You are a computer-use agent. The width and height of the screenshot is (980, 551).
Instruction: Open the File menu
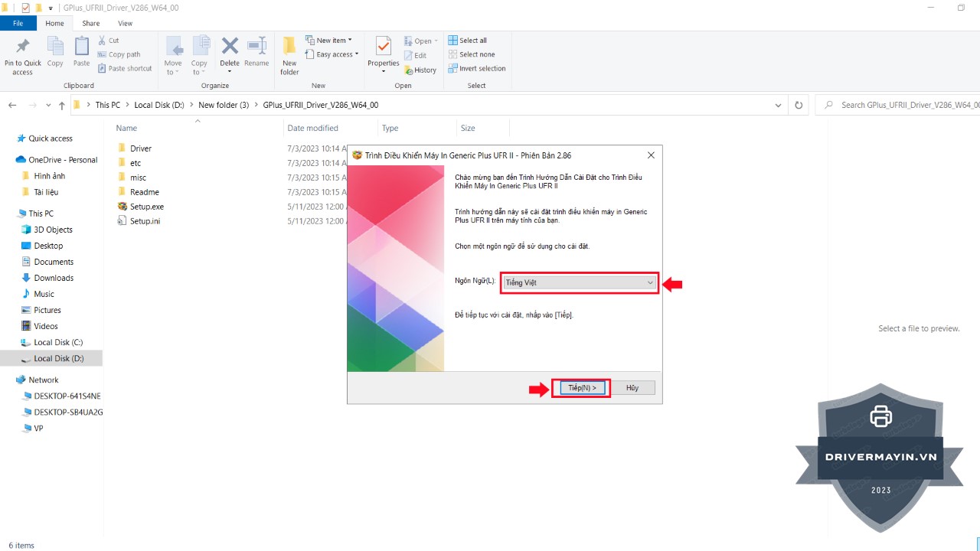click(18, 24)
